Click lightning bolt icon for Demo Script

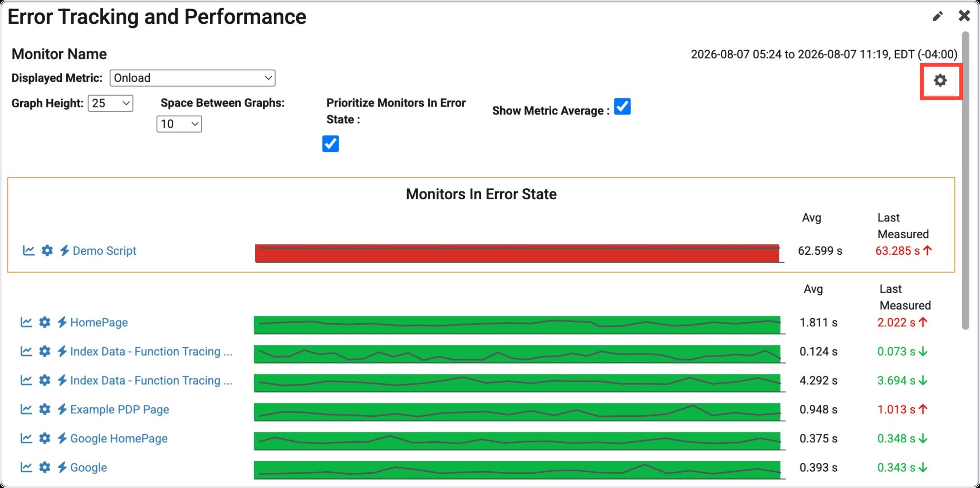coord(64,251)
